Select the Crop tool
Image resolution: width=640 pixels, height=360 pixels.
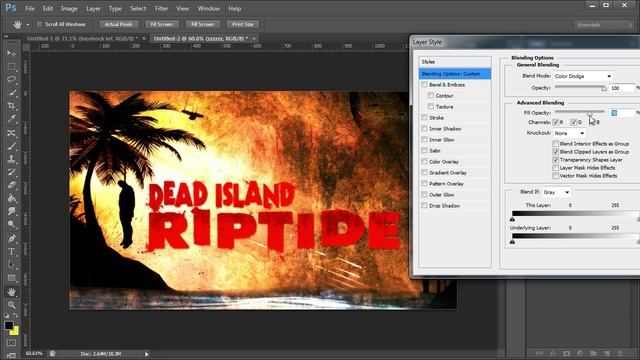coord(11,106)
